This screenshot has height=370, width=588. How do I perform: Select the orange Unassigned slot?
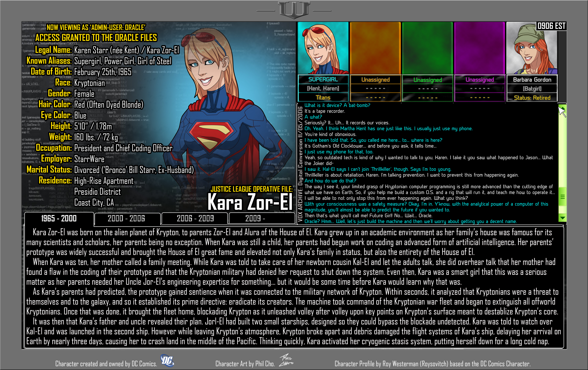tap(375, 48)
